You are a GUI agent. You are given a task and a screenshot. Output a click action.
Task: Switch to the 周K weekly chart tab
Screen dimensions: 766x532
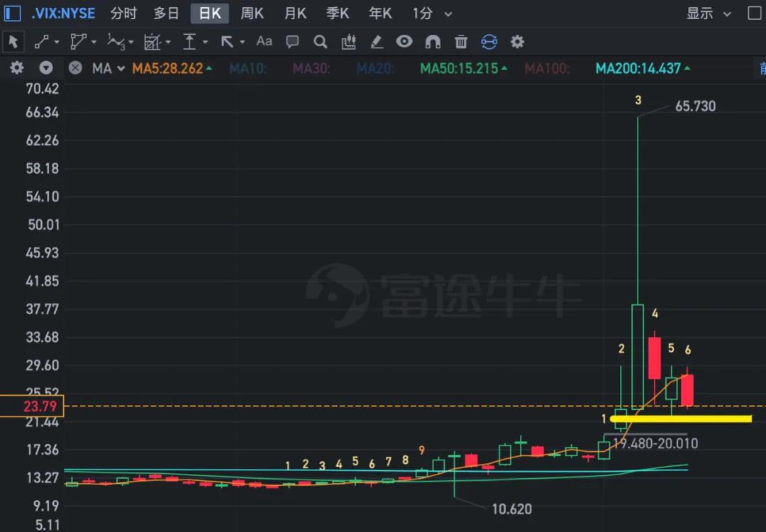[252, 13]
